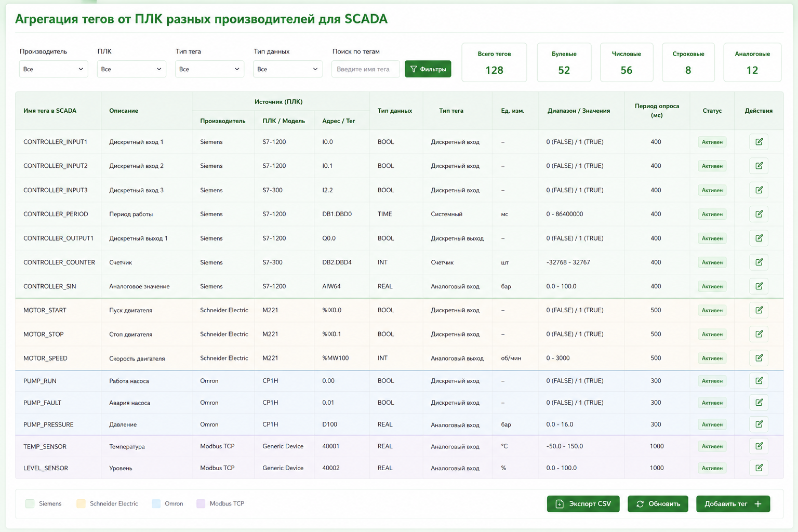Select the Числовые 56 card
Screen dimensions: 798x532
(627, 62)
